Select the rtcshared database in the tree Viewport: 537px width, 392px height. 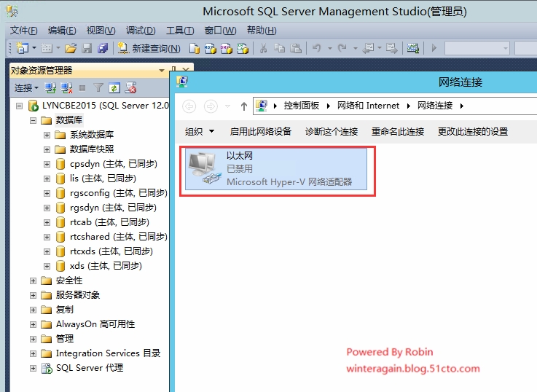(118, 237)
